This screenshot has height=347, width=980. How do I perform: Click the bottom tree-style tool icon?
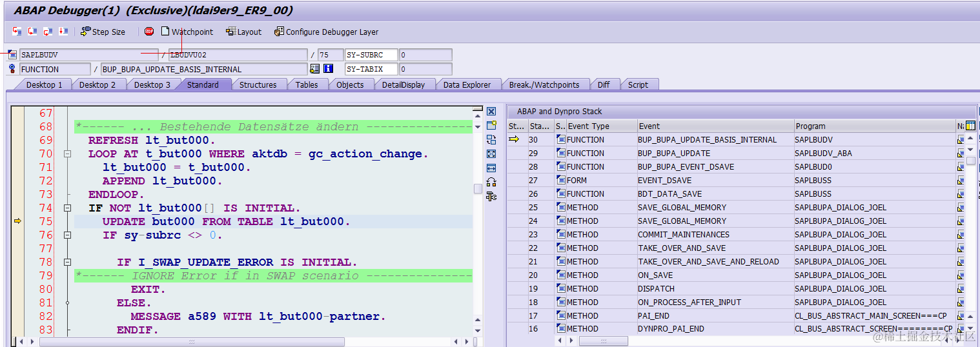491,197
